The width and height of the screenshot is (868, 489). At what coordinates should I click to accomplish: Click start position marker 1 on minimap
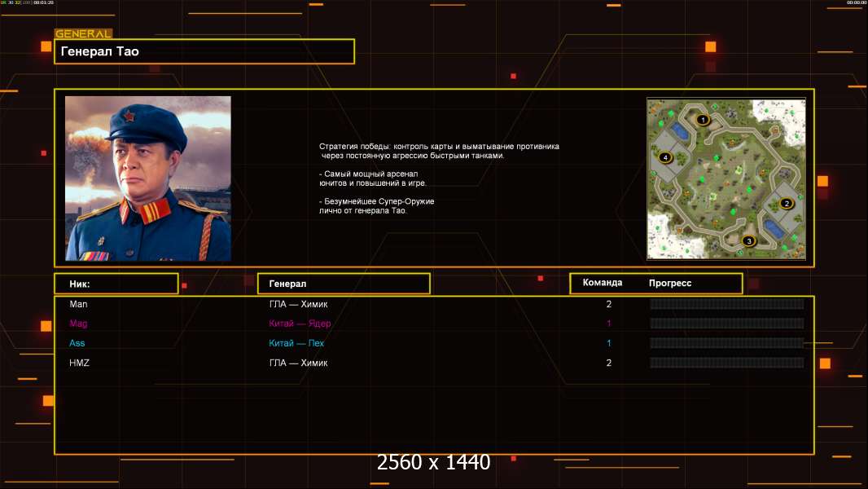click(x=703, y=120)
